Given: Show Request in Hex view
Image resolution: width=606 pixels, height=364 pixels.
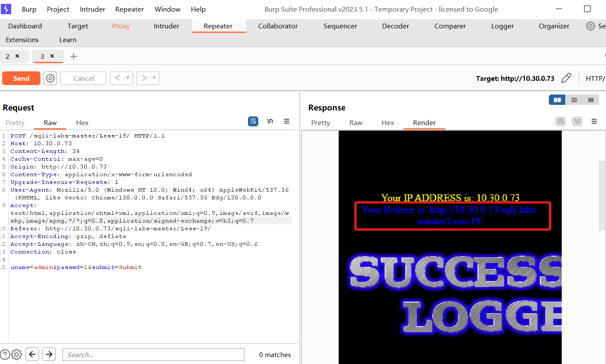Looking at the screenshot, I should (x=82, y=123).
